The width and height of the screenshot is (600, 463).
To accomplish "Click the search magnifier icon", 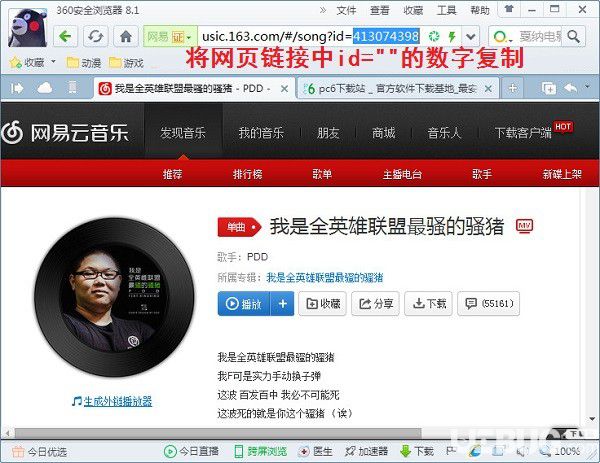I will pyautogui.click(x=573, y=37).
